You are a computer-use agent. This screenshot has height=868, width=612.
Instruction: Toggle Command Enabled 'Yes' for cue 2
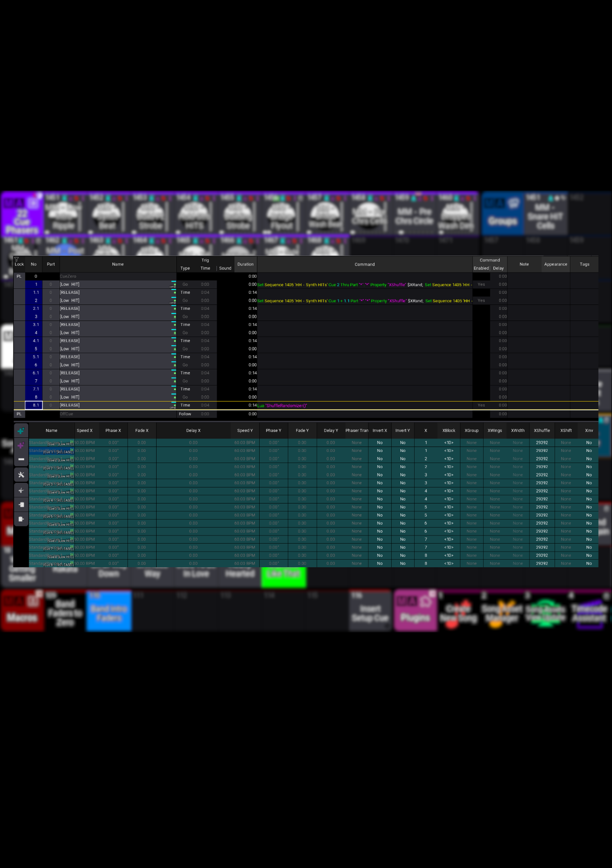pos(481,301)
